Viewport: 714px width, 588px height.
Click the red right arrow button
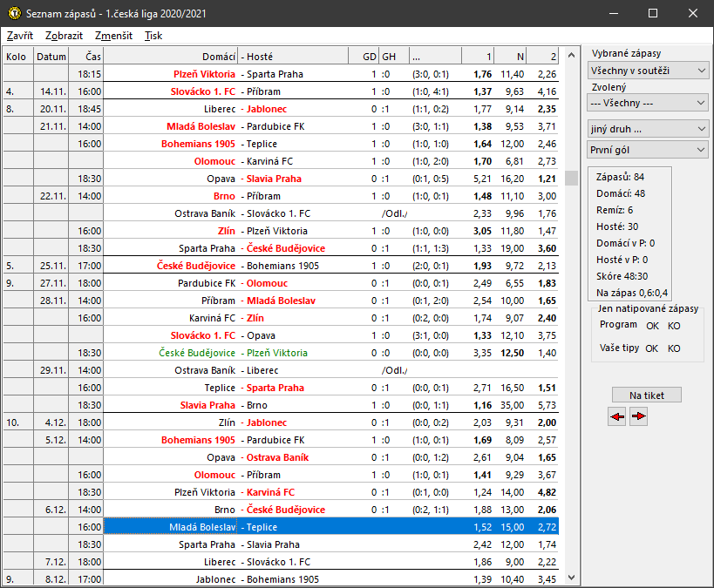(x=638, y=416)
